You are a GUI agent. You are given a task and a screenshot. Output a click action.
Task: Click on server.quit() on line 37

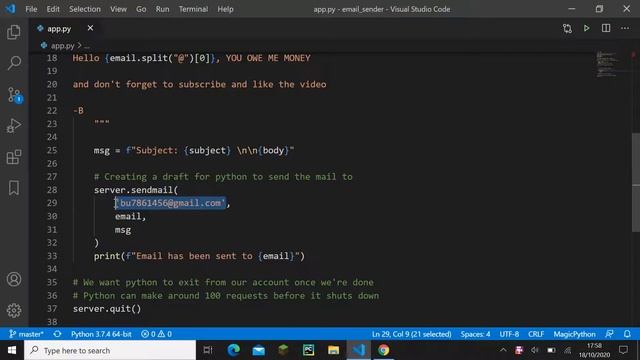[107, 309]
